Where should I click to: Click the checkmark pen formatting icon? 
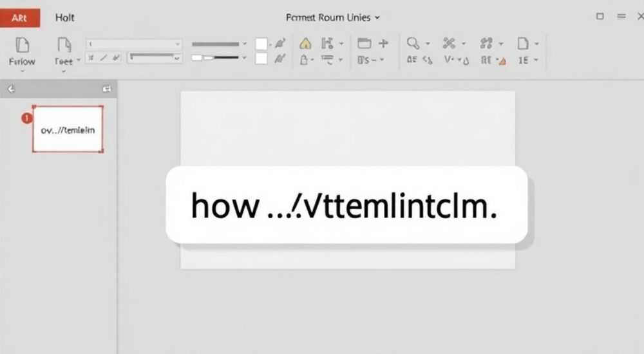coord(117,58)
